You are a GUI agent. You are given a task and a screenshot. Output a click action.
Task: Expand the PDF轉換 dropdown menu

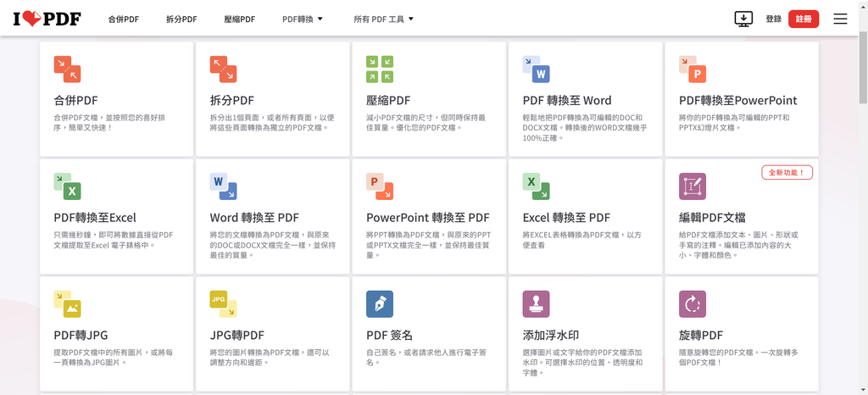(x=303, y=19)
